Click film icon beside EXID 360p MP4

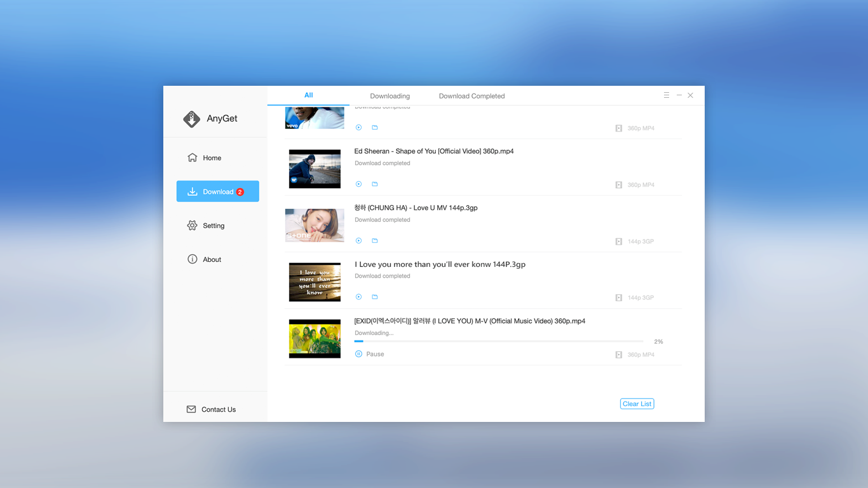[618, 355]
